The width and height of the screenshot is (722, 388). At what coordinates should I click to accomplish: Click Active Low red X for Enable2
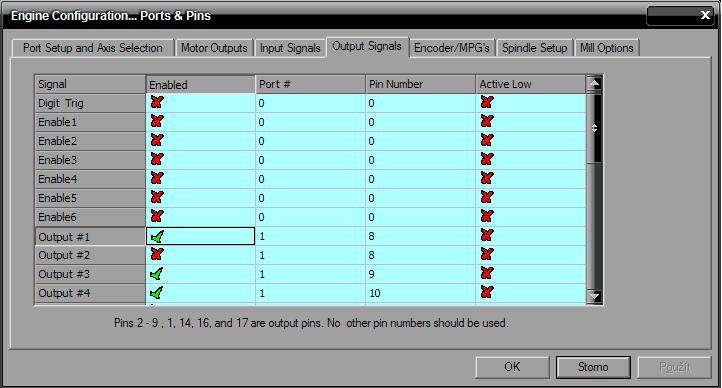coord(487,140)
